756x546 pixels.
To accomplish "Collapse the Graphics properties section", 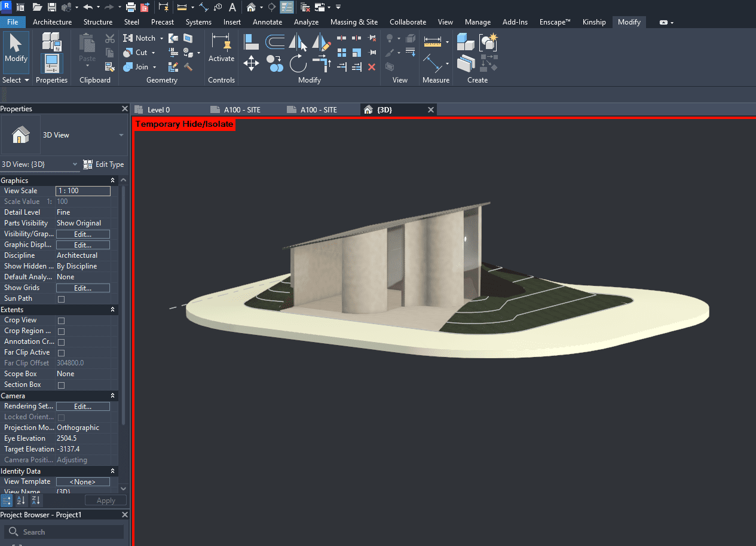I will click(112, 181).
